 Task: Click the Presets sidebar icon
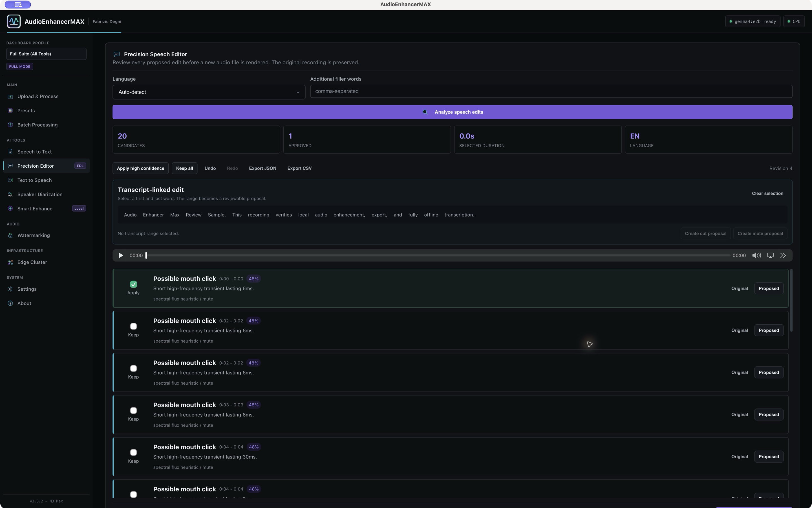(10, 111)
